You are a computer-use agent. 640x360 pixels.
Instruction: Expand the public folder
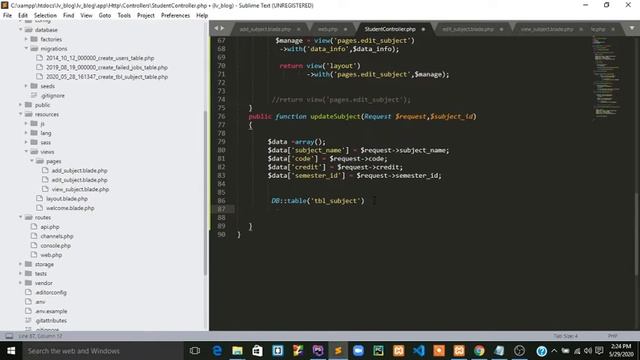pyautogui.click(x=20, y=105)
